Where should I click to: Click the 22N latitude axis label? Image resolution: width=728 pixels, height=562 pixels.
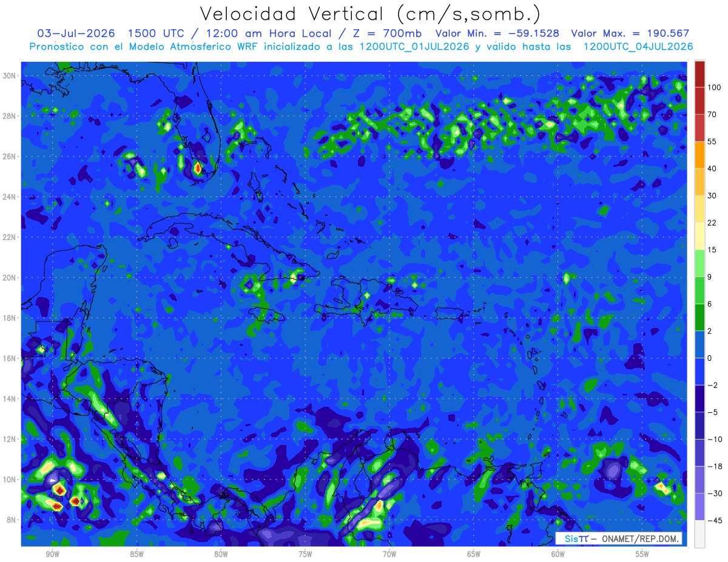[10, 237]
